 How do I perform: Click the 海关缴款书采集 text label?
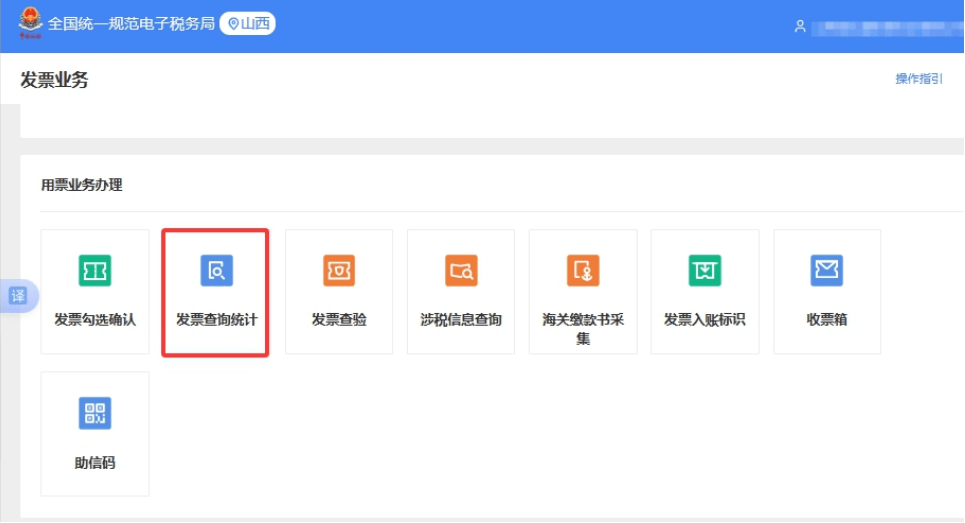pyautogui.click(x=583, y=329)
